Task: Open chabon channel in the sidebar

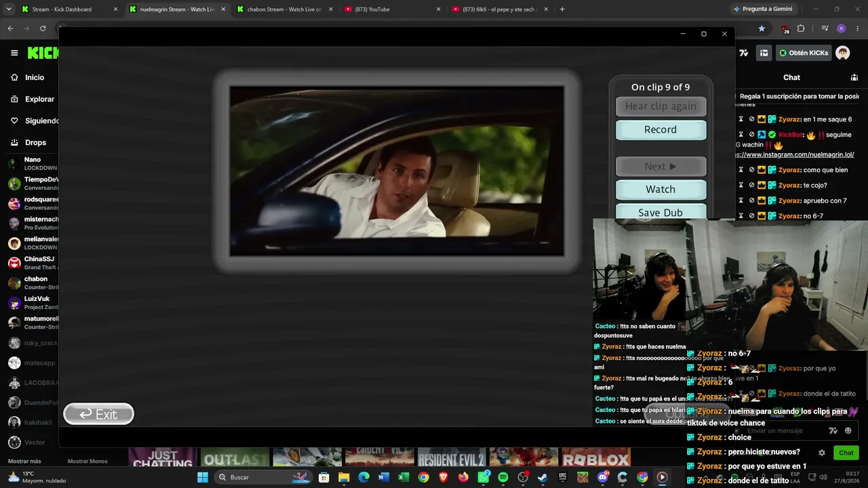Action: click(33, 283)
